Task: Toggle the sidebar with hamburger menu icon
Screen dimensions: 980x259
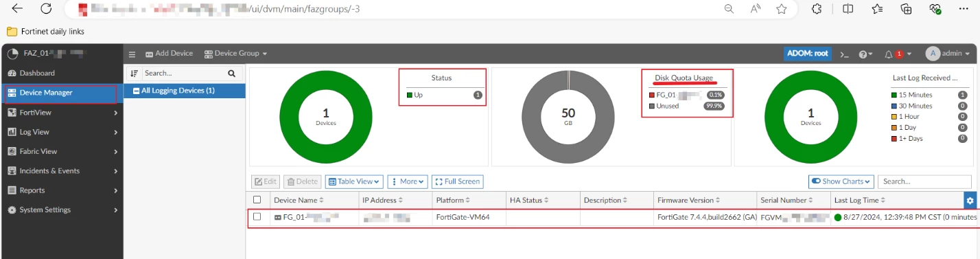Action: pos(132,54)
